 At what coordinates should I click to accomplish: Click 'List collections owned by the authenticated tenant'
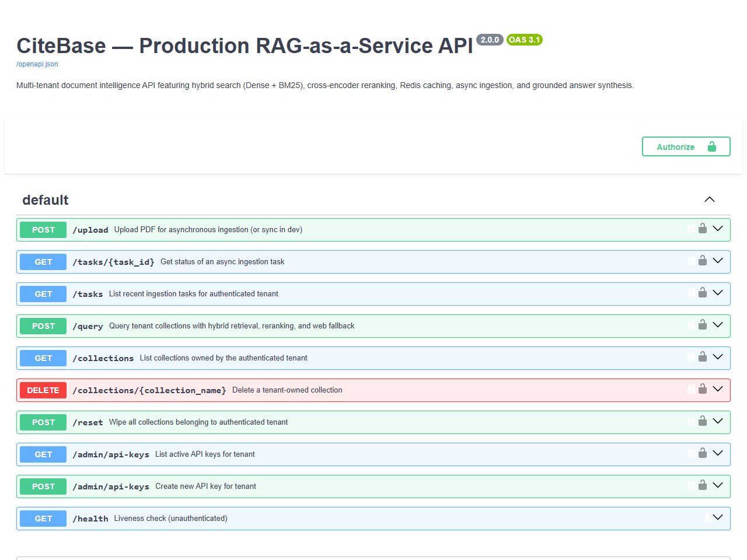click(x=224, y=358)
